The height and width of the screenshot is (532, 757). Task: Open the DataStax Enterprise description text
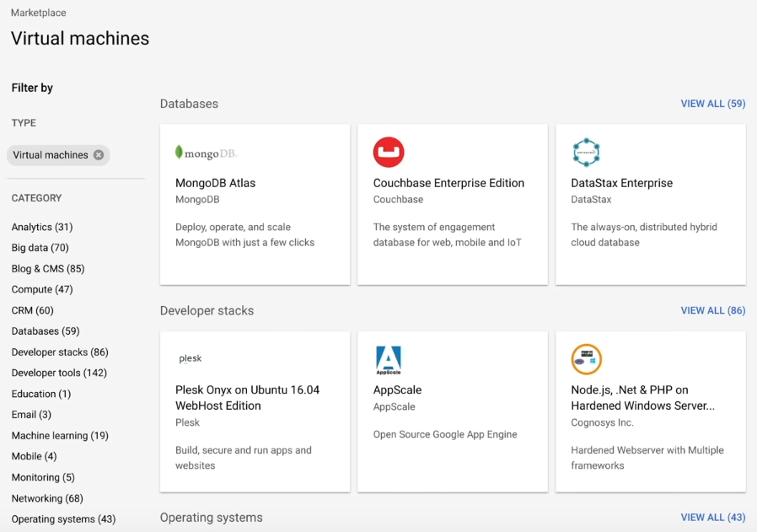point(643,235)
